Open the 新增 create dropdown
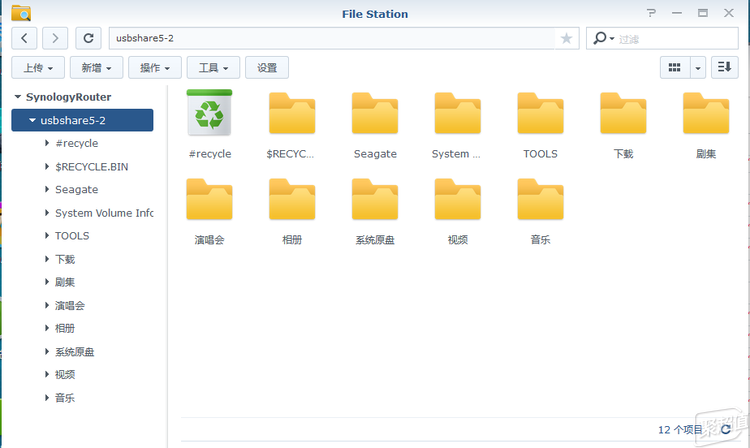750x448 pixels. (96, 67)
